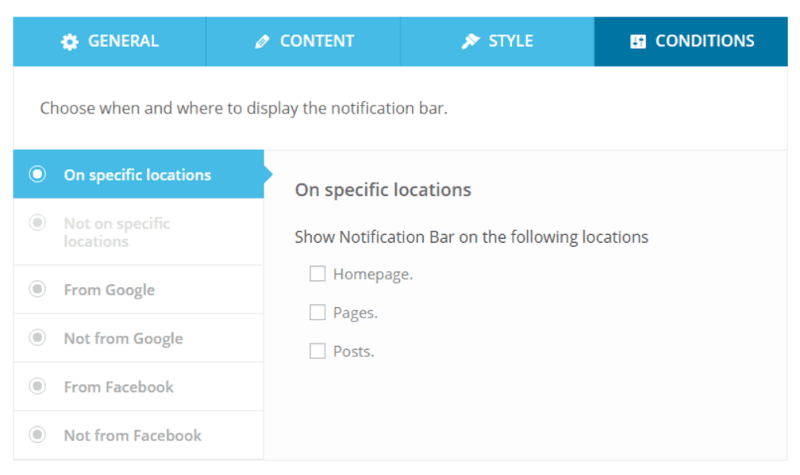800x475 pixels.
Task: Open the GENERAL tab
Action: coord(110,41)
